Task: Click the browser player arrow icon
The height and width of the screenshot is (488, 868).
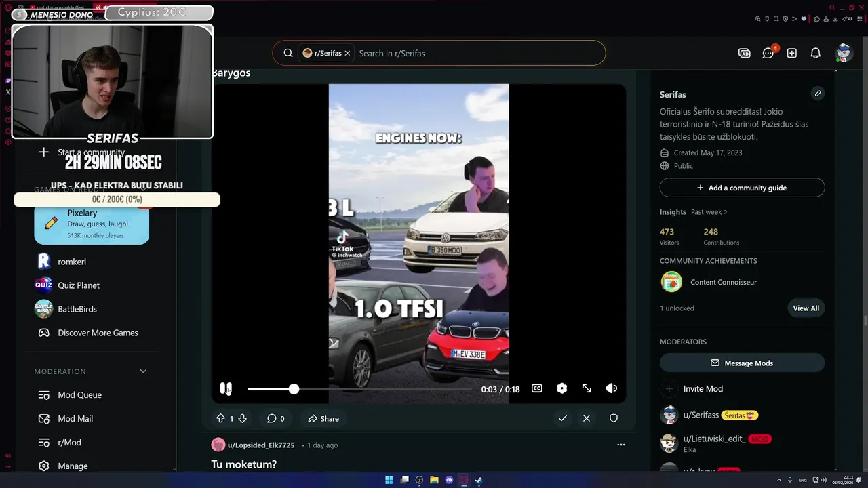Action: pos(795,19)
